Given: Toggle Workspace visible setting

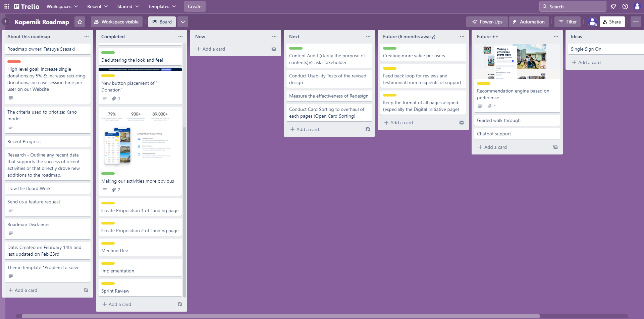Looking at the screenshot, I should (x=116, y=21).
